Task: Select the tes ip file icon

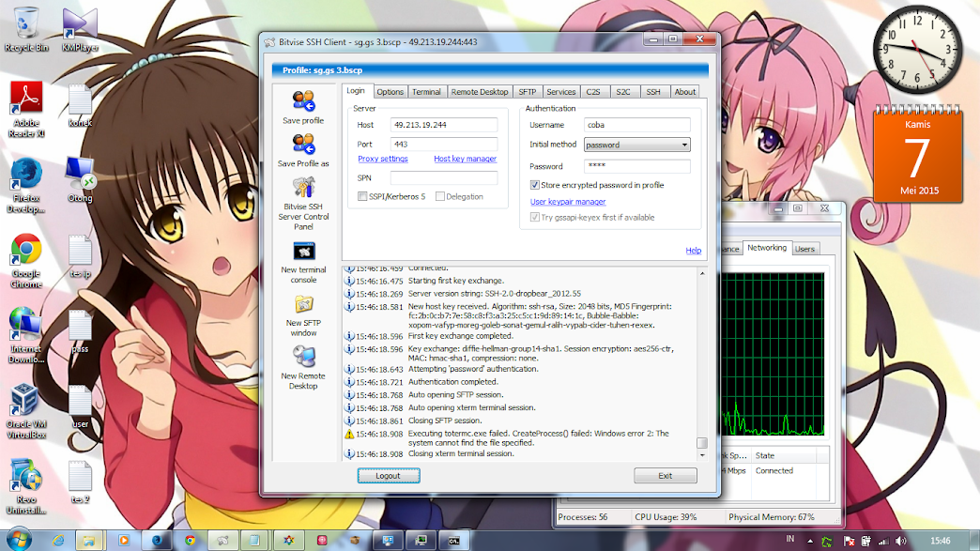Action: pos(80,256)
